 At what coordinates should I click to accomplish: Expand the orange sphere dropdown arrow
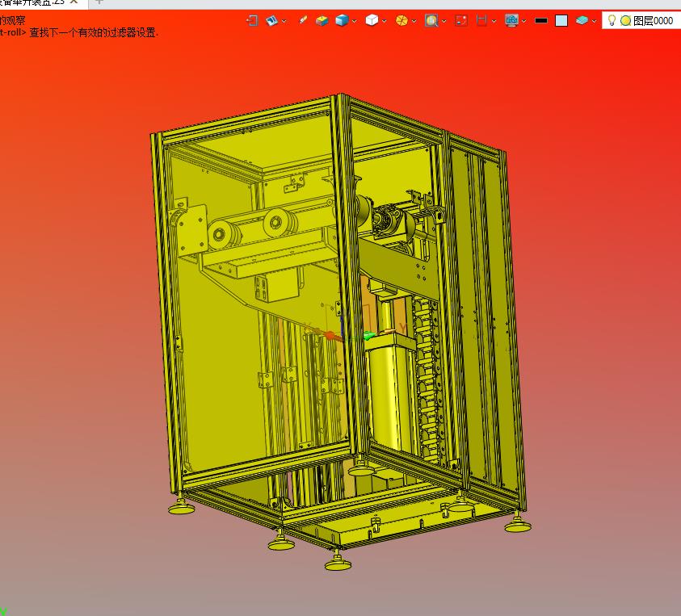414,21
